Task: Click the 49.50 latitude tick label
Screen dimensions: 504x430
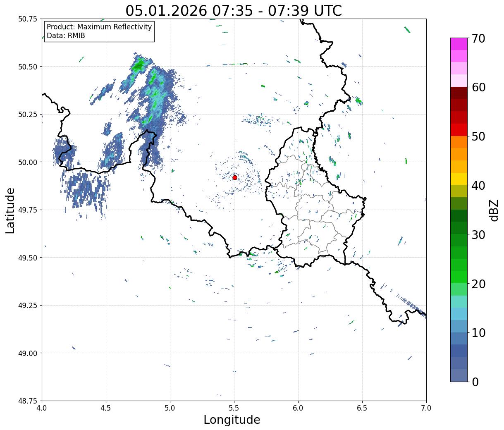Action: tap(27, 258)
